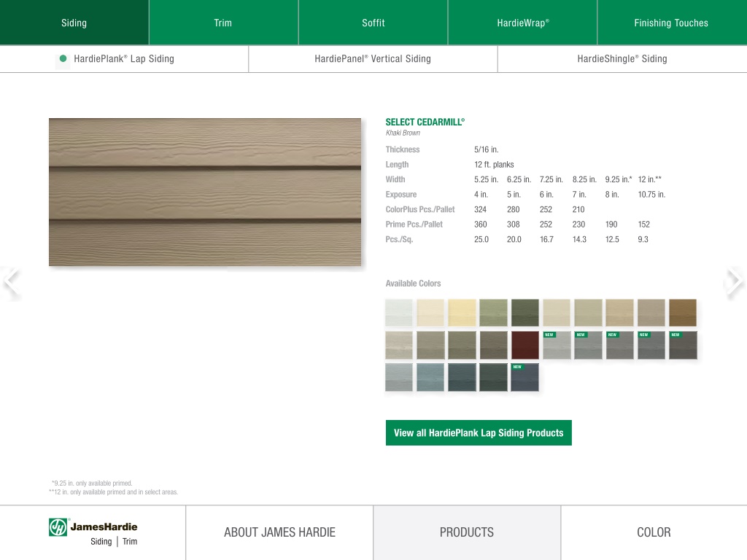Open About James Hardie section
Image resolution: width=747 pixels, height=560 pixels.
point(279,532)
